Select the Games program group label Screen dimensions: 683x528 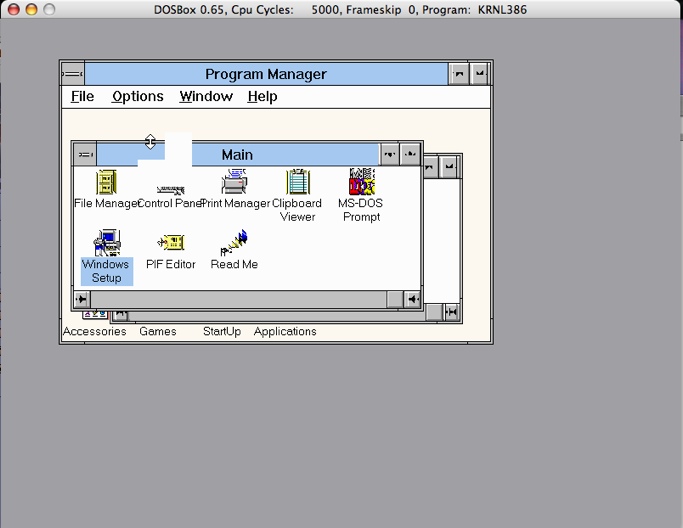[x=157, y=332]
